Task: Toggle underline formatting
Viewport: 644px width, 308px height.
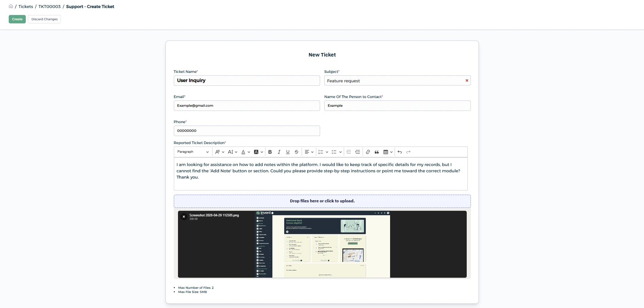Action: 288,152
